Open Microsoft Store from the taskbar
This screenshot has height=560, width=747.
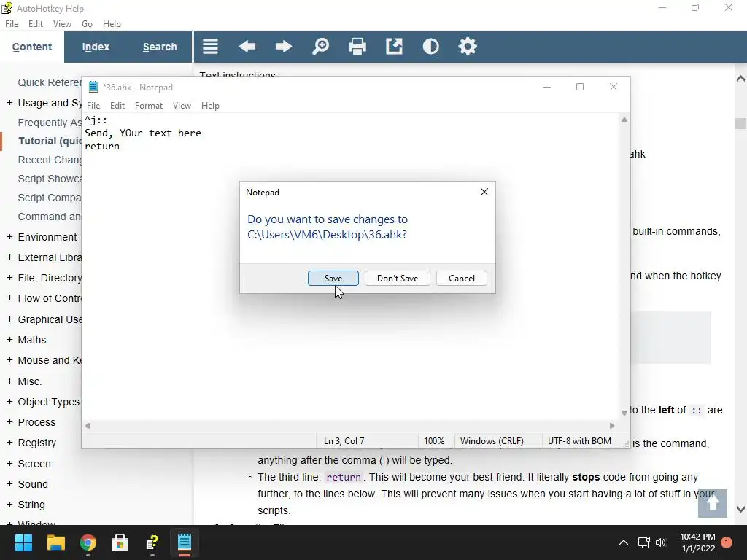[x=120, y=542]
